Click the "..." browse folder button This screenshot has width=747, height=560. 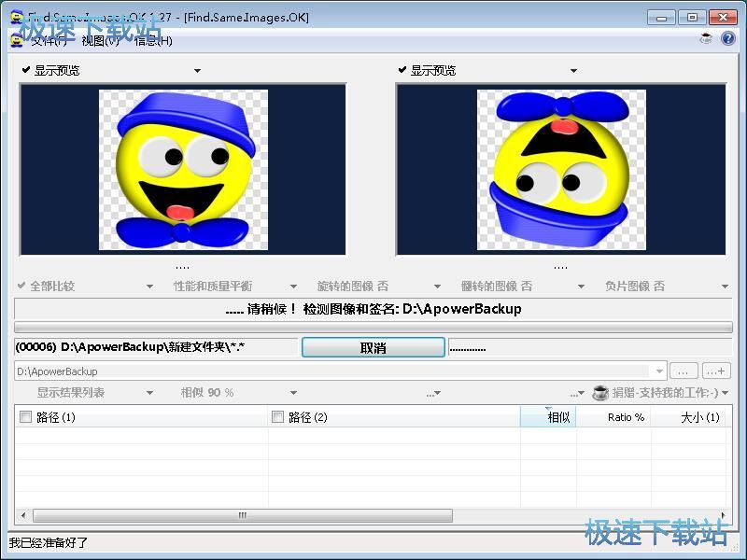click(684, 371)
